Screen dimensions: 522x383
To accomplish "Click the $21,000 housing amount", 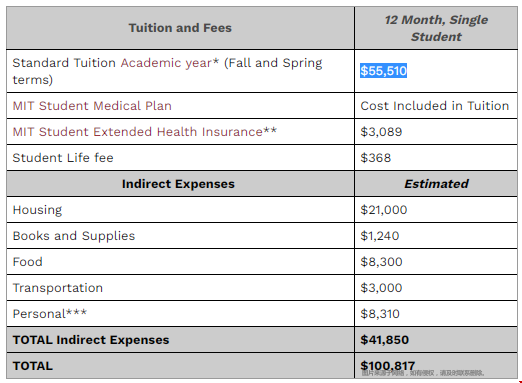I will point(384,210).
